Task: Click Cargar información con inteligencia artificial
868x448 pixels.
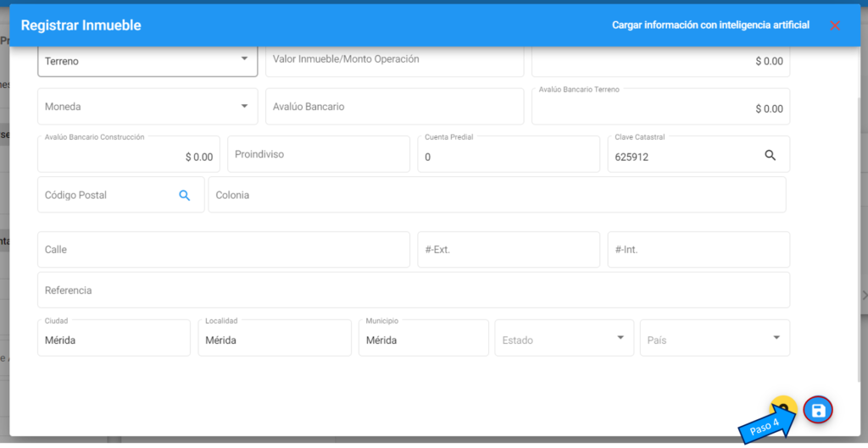Action: tap(711, 25)
